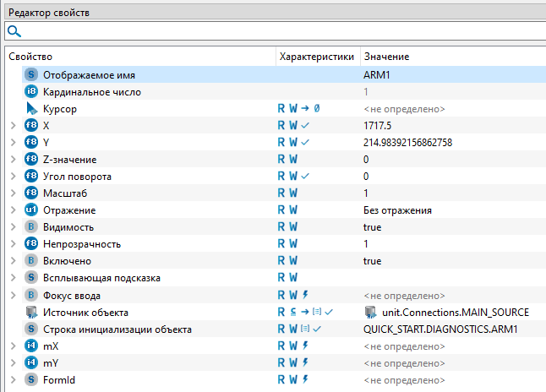Image resolution: width=546 pixels, height=392 pixels.
Task: Click the connection icon before unit.Connections.MAIN_SOURCE
Action: 369,312
